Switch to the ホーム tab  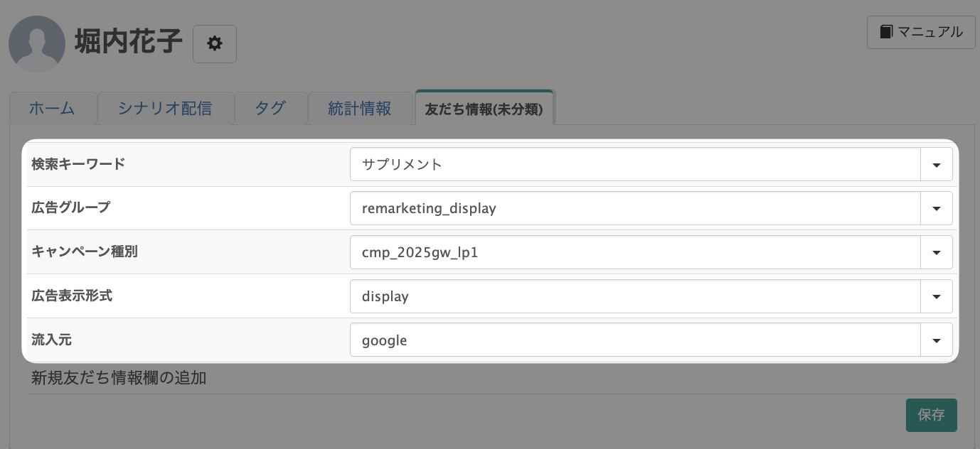[x=52, y=109]
